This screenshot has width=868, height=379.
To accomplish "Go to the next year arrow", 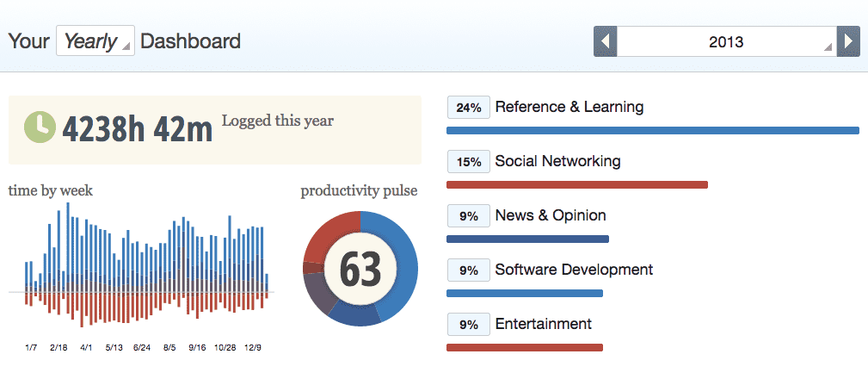I will pos(849,41).
